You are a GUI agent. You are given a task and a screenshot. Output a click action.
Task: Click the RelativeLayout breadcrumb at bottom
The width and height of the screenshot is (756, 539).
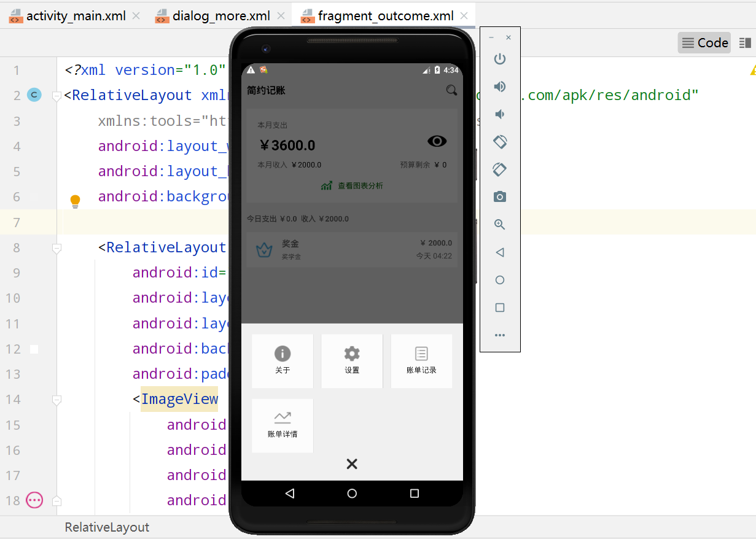pos(107,527)
